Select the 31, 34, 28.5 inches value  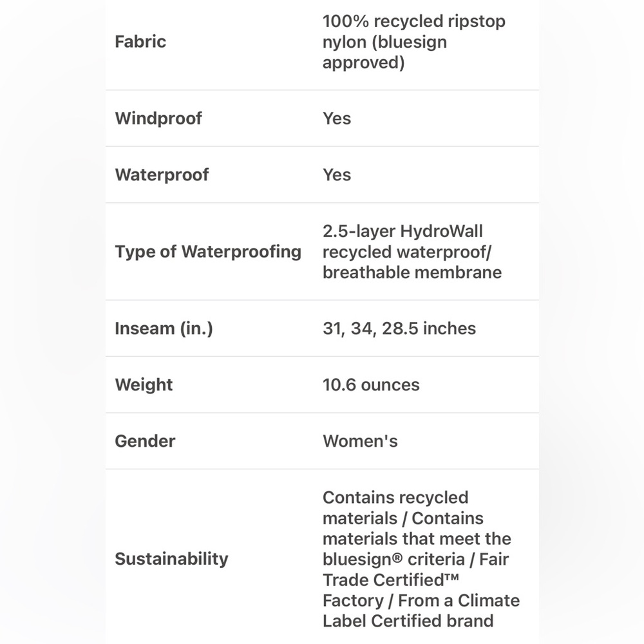point(399,328)
